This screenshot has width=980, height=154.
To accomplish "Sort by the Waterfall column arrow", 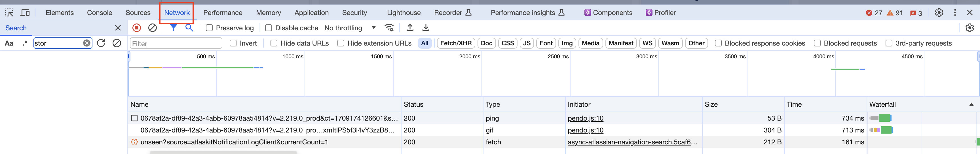I will 971,104.
